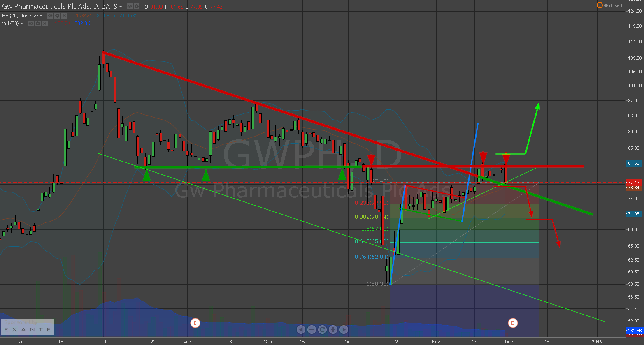Click the market closed status indicator

[613, 5]
